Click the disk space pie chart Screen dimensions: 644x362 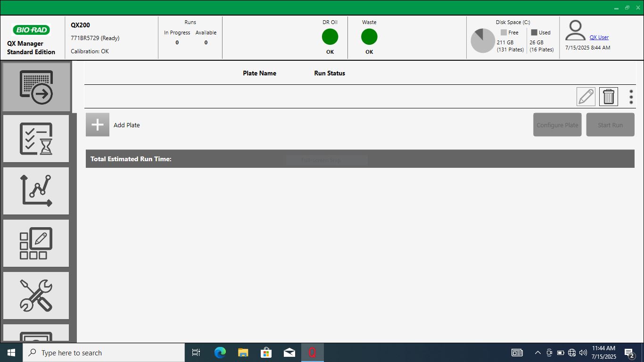pyautogui.click(x=483, y=41)
